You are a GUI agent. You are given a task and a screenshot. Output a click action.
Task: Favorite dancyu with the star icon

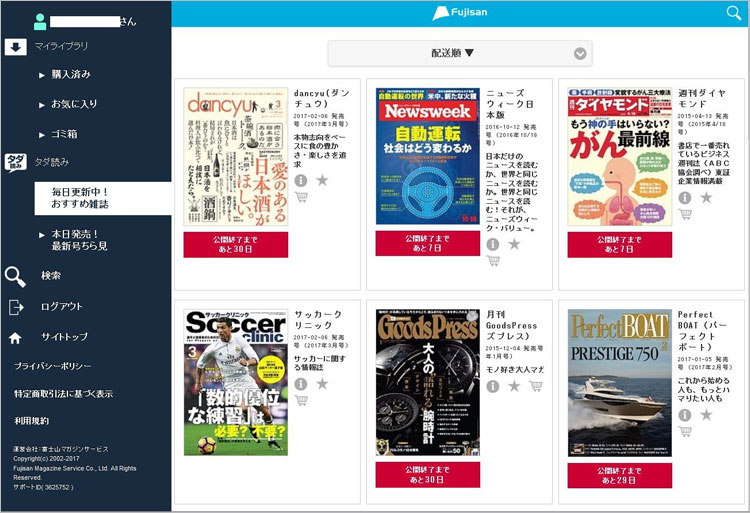pos(322,180)
